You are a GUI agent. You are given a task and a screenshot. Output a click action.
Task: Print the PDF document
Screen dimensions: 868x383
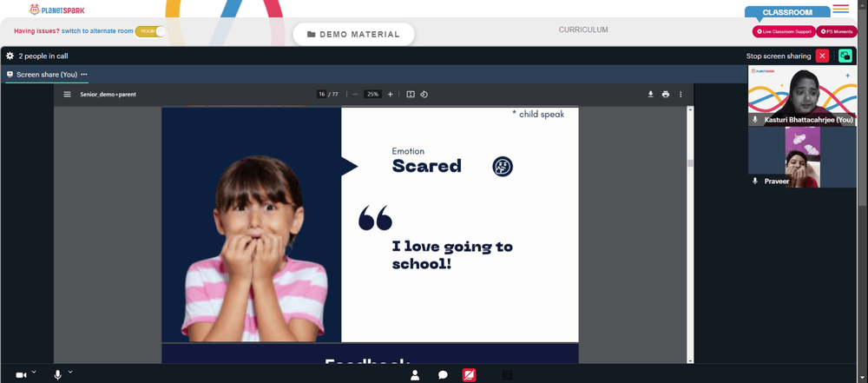pos(666,94)
